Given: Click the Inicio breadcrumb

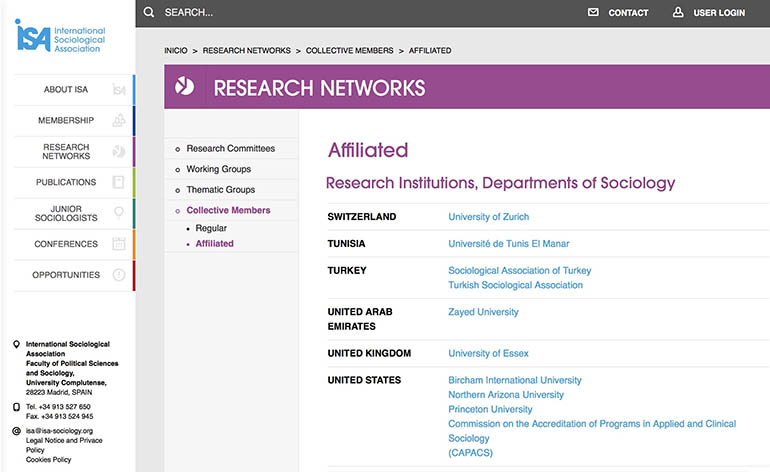Looking at the screenshot, I should pyautogui.click(x=176, y=51).
